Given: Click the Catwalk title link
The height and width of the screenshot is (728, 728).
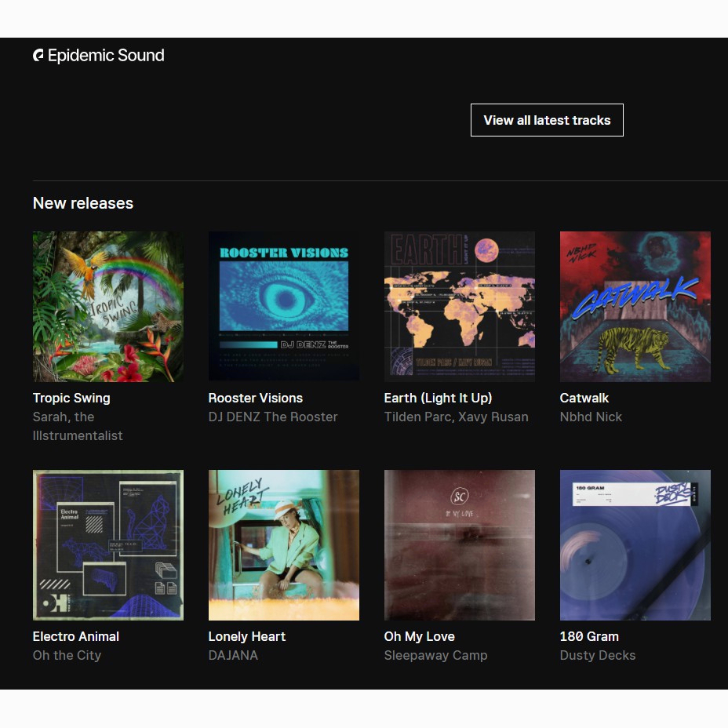Looking at the screenshot, I should click(584, 399).
